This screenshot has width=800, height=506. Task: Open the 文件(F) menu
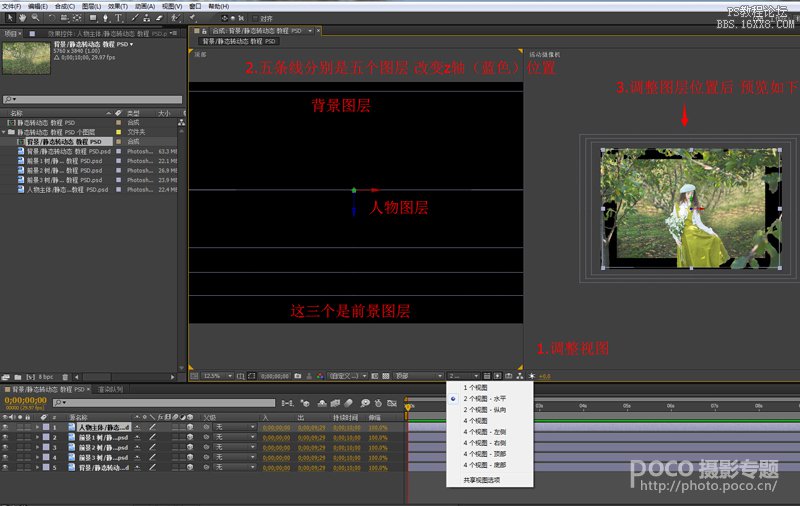click(11, 6)
